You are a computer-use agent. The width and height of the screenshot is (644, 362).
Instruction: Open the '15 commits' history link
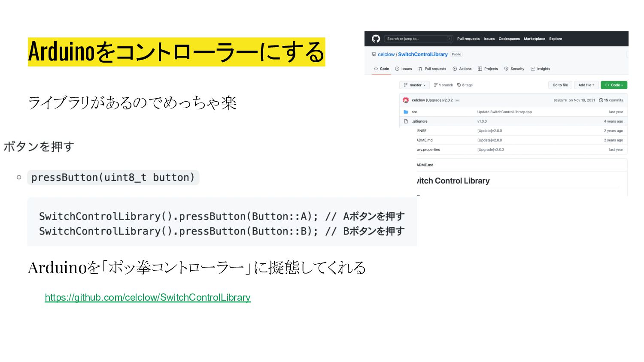pos(611,100)
